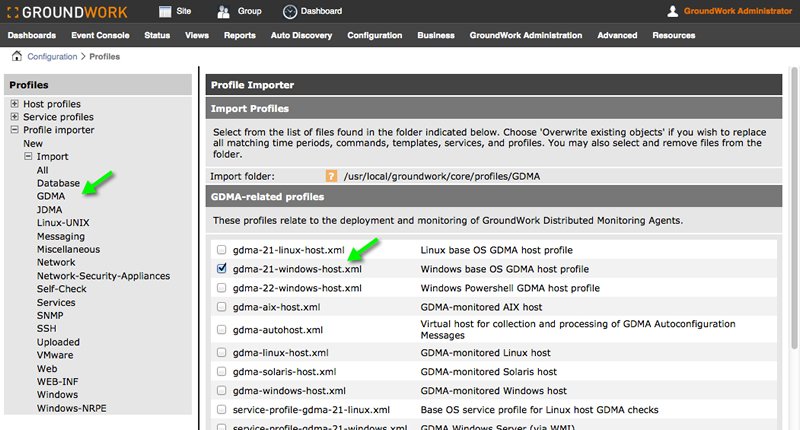800x430 pixels.
Task: Click the import folder path text
Action: pos(441,176)
